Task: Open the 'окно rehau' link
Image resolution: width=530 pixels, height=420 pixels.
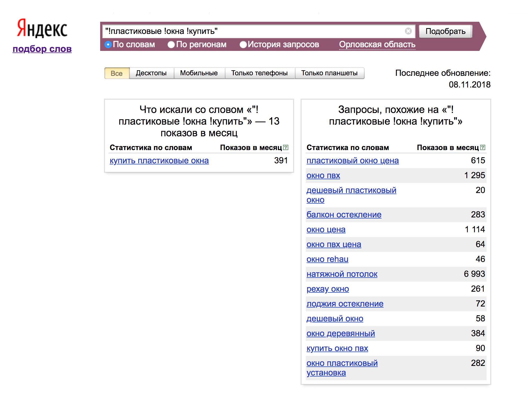Action: 328,259
